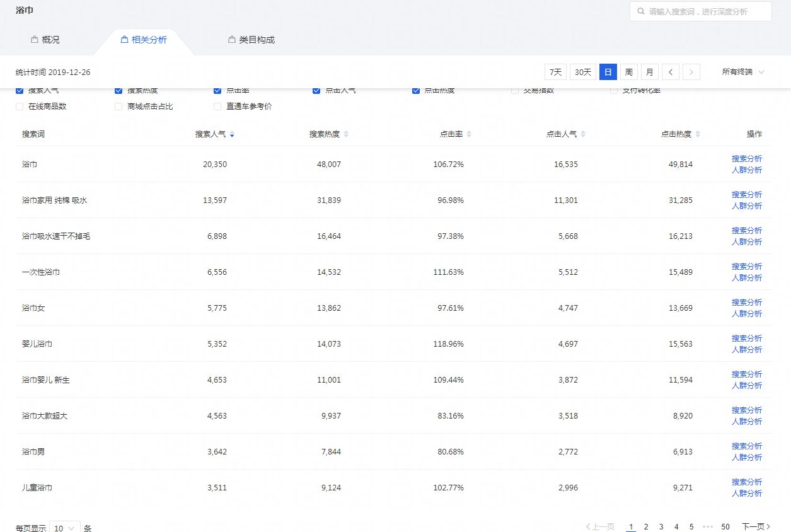Click the pagination ellipsis to jump pages
The width and height of the screenshot is (791, 532).
pos(707,526)
